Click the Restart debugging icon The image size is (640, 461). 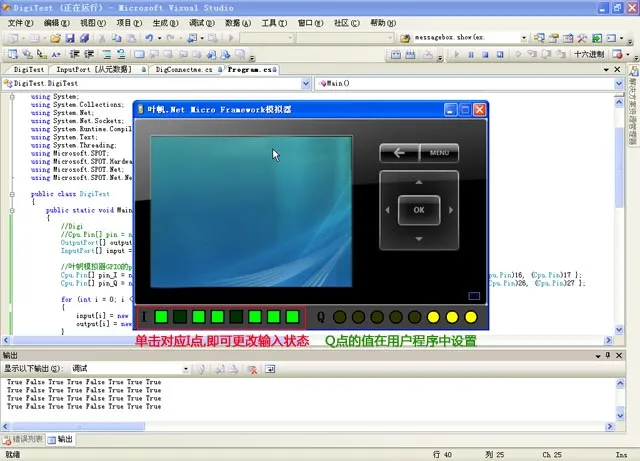click(500, 54)
